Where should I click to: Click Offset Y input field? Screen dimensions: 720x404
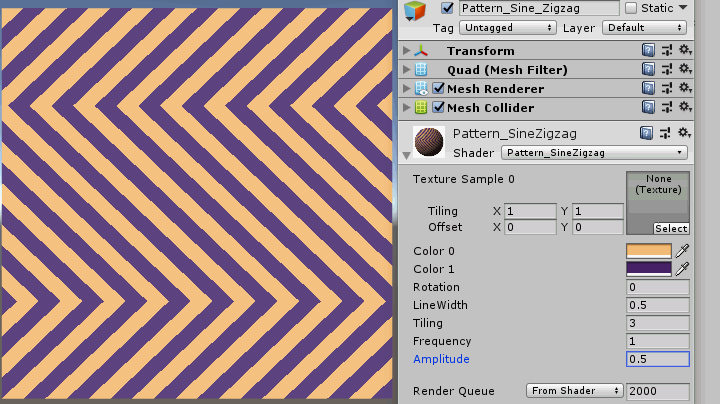click(x=597, y=227)
